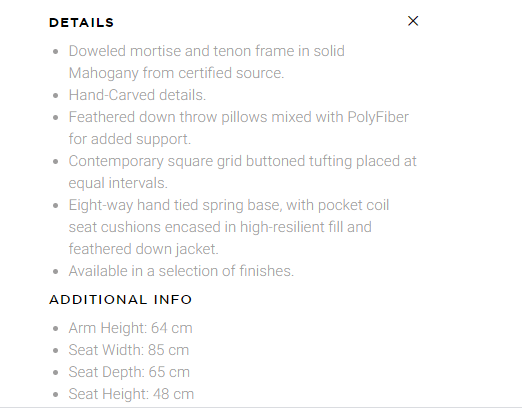Click Available in a selection of finishes

click(x=181, y=271)
